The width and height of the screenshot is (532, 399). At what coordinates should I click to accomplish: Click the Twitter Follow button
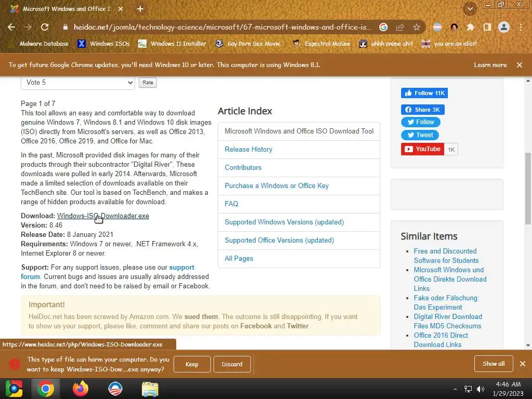coord(421,122)
